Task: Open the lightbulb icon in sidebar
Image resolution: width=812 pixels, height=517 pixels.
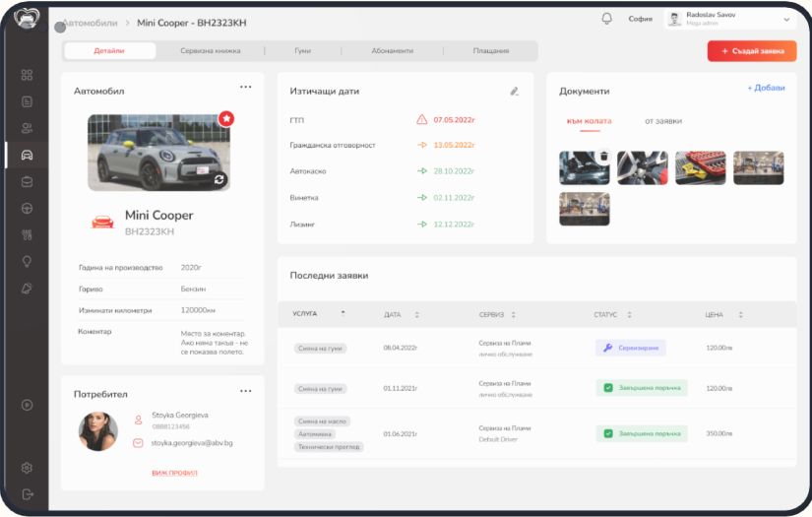Action: tap(27, 261)
